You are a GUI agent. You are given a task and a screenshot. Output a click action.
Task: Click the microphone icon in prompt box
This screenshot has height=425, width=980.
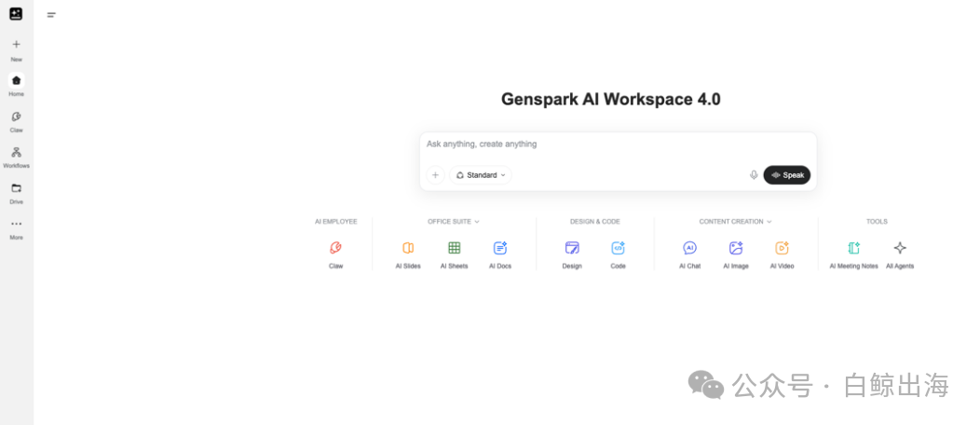[754, 175]
